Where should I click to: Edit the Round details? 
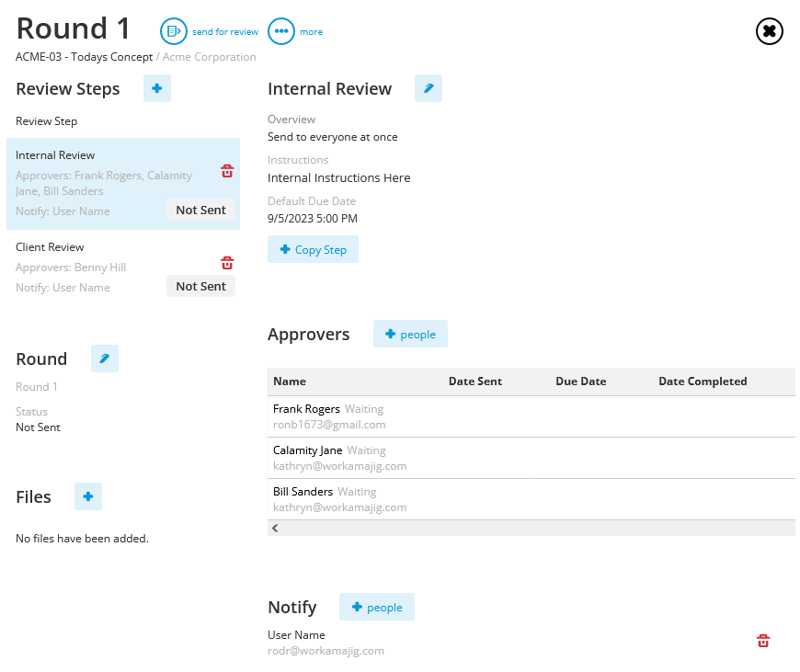point(104,358)
